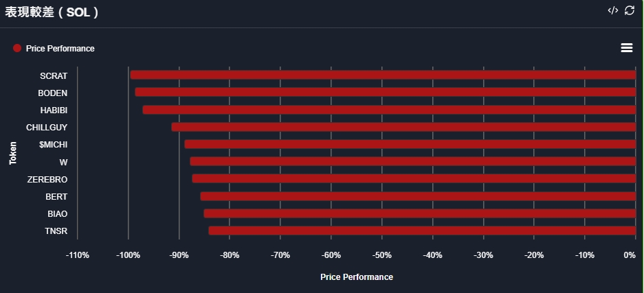Click the chart title 表現較差 (SOL)
The image size is (644, 293).
tap(52, 12)
